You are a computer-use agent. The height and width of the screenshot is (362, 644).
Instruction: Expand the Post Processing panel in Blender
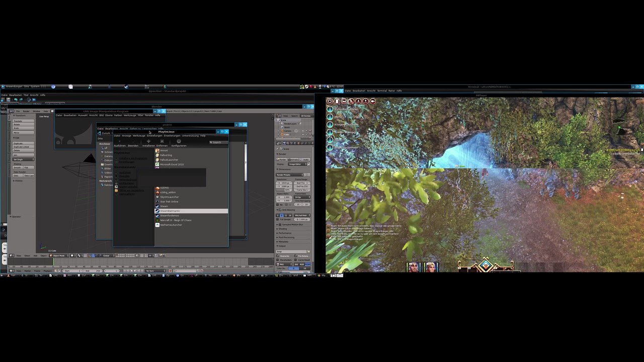click(x=286, y=237)
